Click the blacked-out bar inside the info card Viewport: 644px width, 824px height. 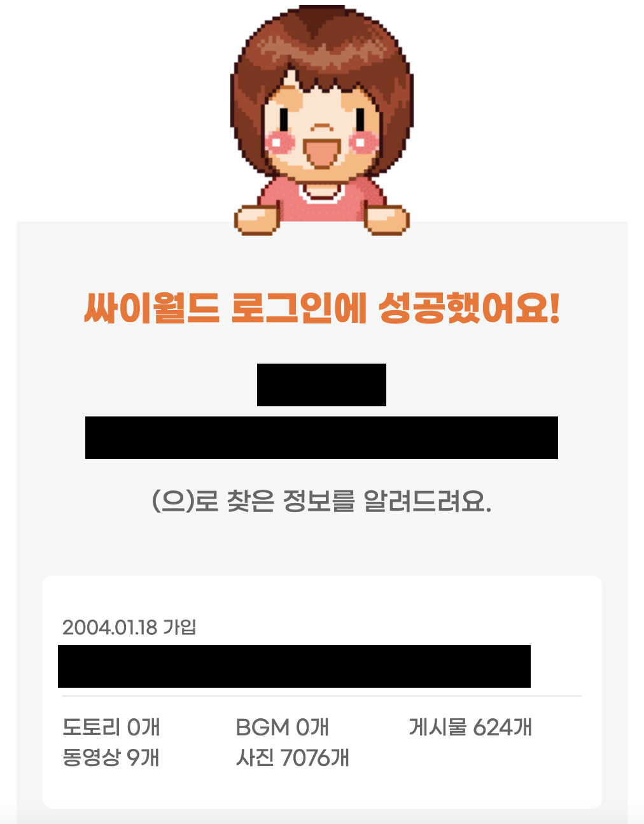point(294,666)
